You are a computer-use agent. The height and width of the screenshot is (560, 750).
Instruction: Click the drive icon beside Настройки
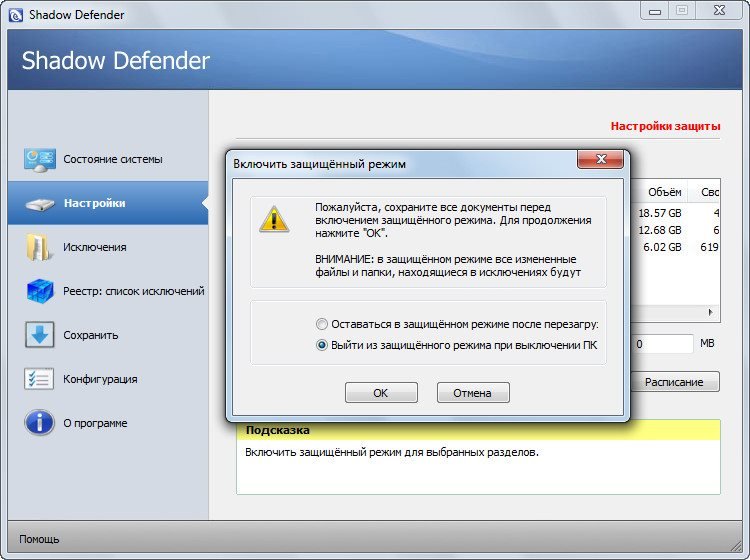click(40, 204)
